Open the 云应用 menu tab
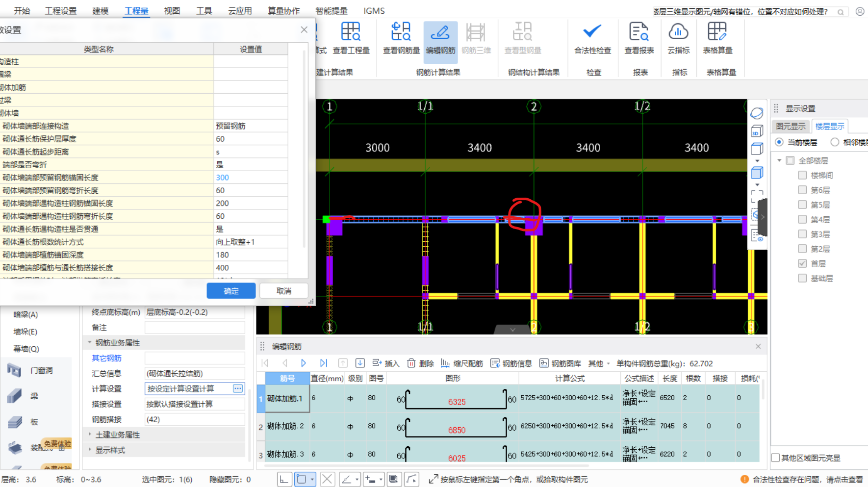Screen dimensions: 868x487 (x=240, y=11)
